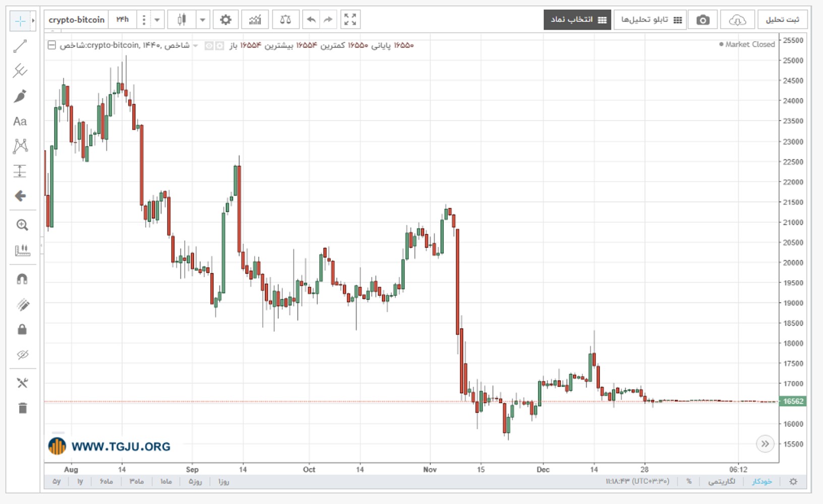Select the pitchfork drawing tool

20,71
